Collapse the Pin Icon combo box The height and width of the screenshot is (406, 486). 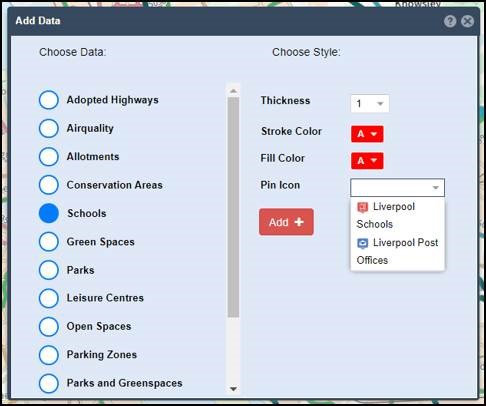[x=397, y=188]
